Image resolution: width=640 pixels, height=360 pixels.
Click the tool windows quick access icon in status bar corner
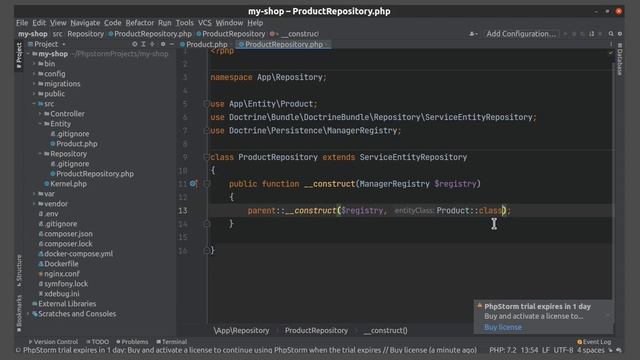pyautogui.click(x=18, y=350)
